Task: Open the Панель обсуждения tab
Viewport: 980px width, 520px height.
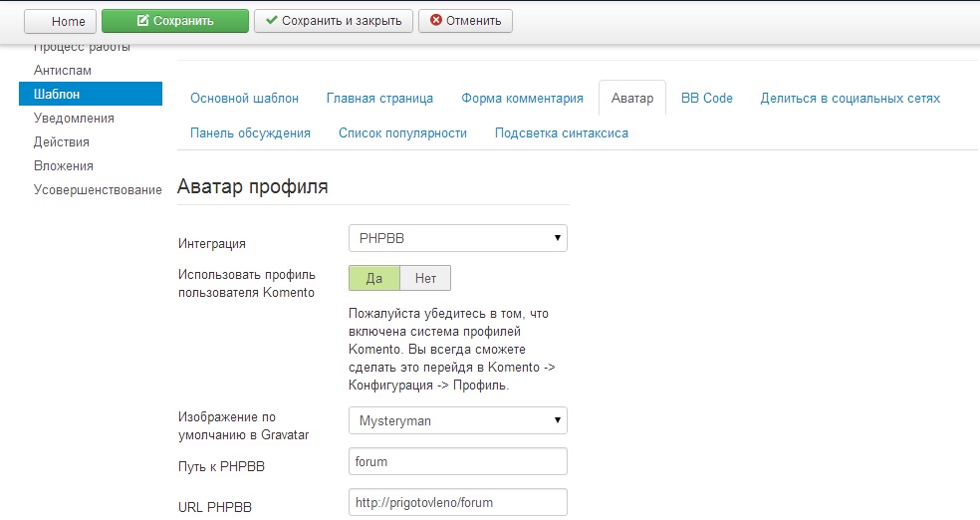Action: pos(250,132)
